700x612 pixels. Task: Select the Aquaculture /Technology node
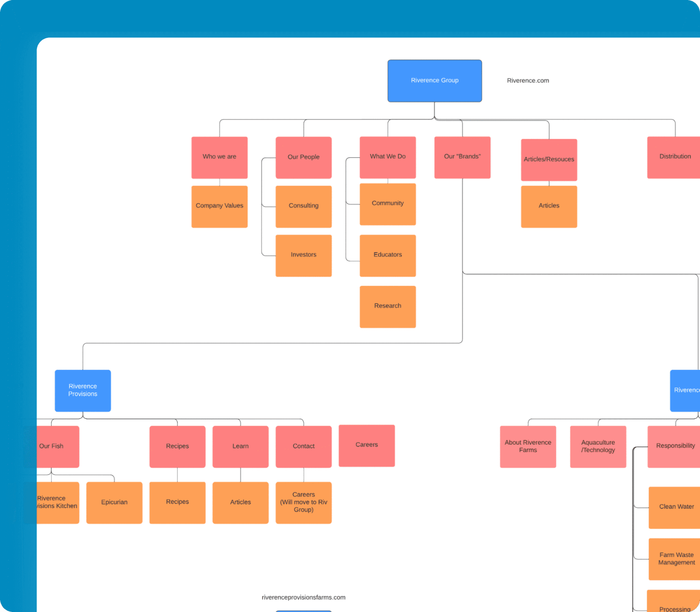click(598, 447)
